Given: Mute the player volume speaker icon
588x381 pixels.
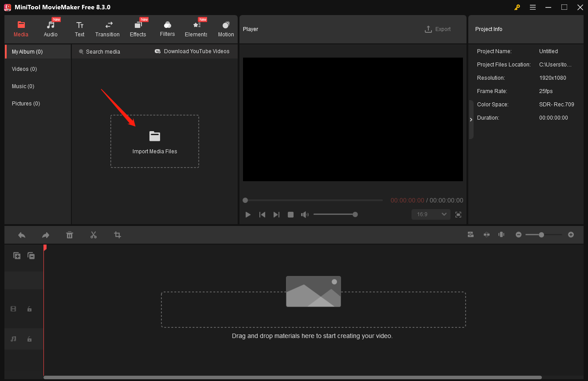Looking at the screenshot, I should tap(305, 214).
